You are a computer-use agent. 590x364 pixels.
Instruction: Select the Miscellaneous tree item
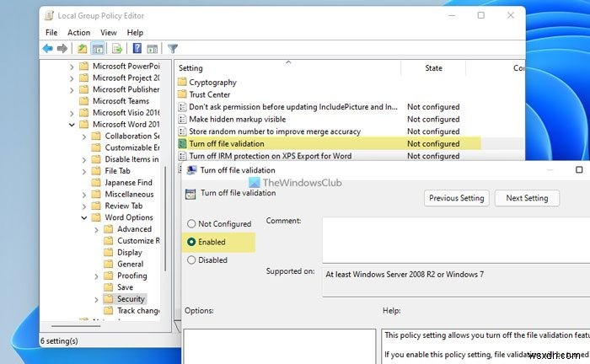pyautogui.click(x=129, y=194)
